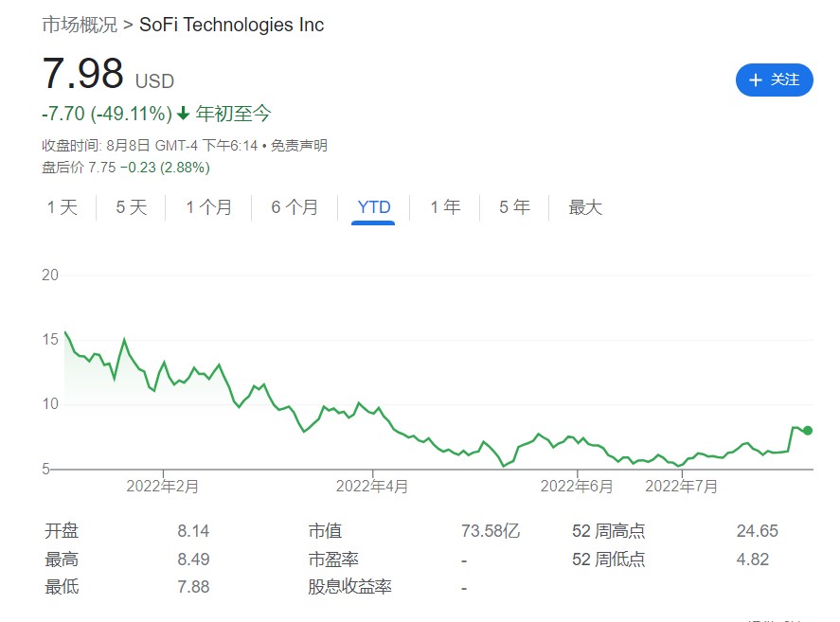Click the 2022年6月 axis marker
The image size is (840, 622).
(577, 487)
